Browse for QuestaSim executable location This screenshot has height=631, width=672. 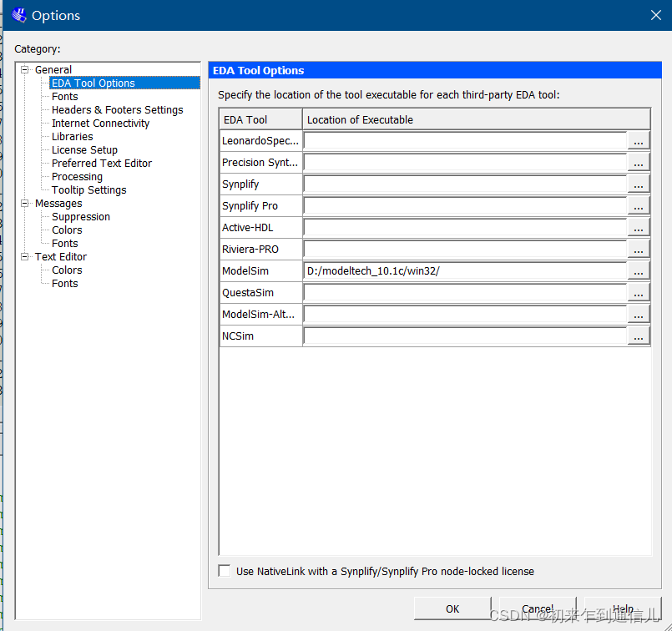click(x=638, y=293)
